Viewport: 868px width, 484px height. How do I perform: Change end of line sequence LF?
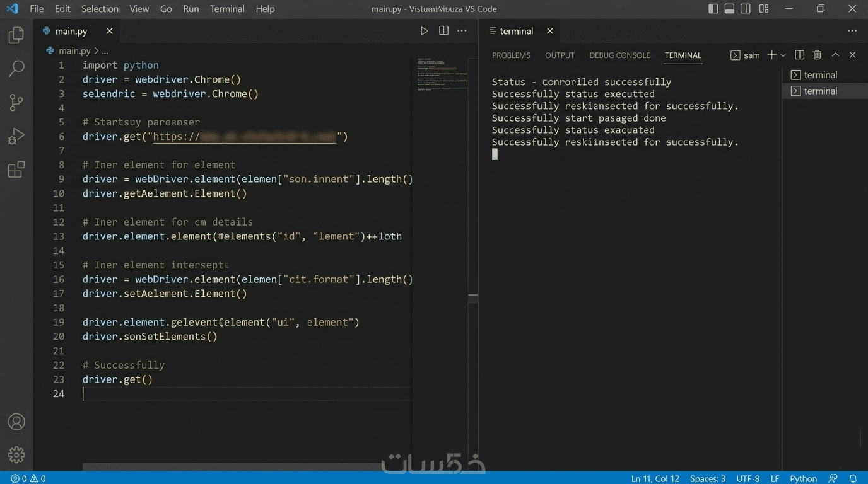point(775,478)
